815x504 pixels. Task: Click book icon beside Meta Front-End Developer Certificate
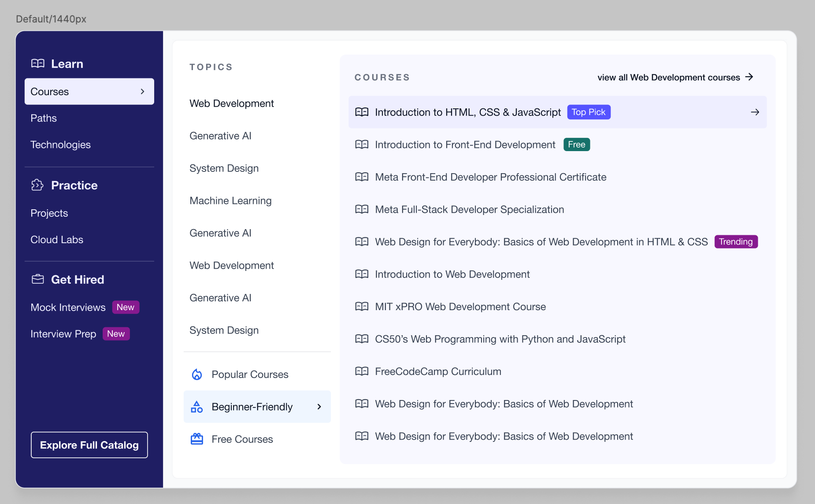pyautogui.click(x=362, y=177)
